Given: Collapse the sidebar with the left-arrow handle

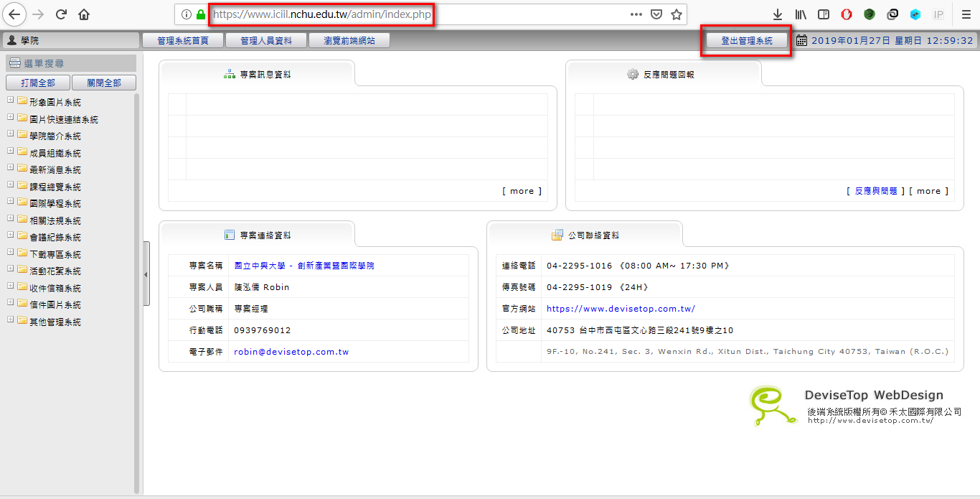Looking at the screenshot, I should [x=146, y=274].
